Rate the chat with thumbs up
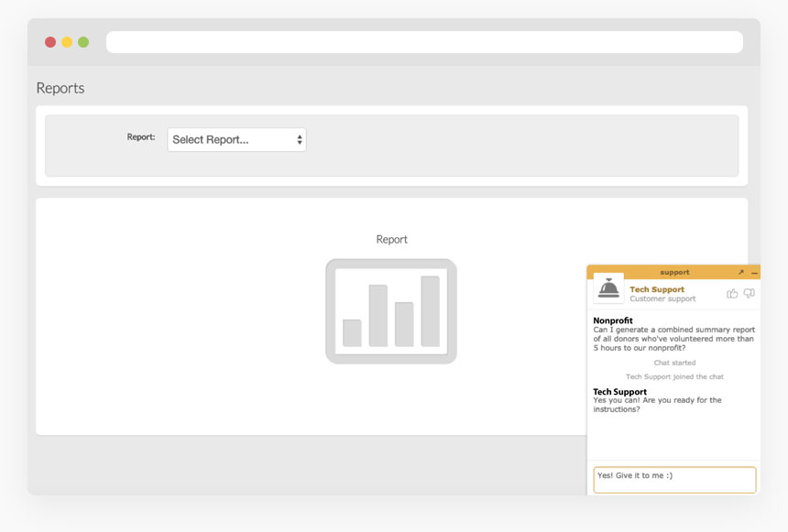 click(730, 293)
